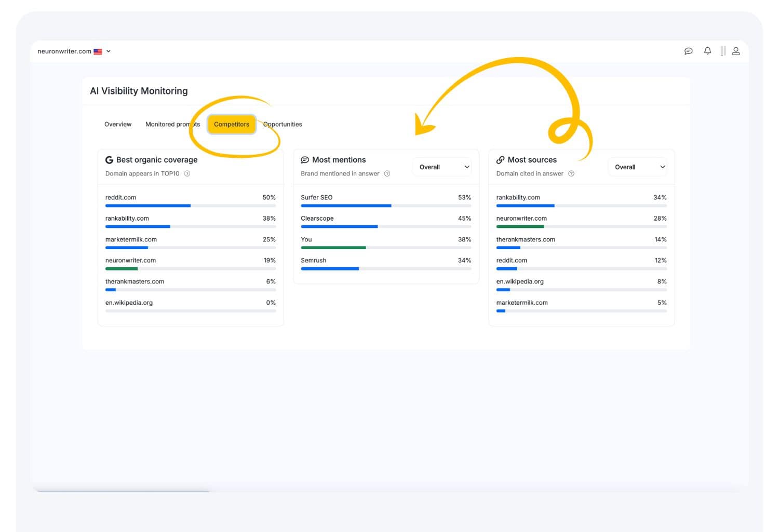
Task: Go to the Opportunities tab
Action: (283, 124)
